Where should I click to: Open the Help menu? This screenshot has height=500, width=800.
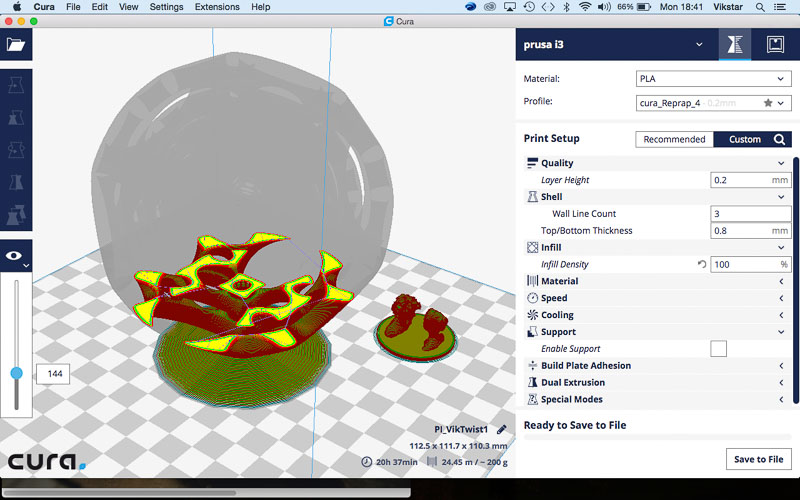[260, 7]
